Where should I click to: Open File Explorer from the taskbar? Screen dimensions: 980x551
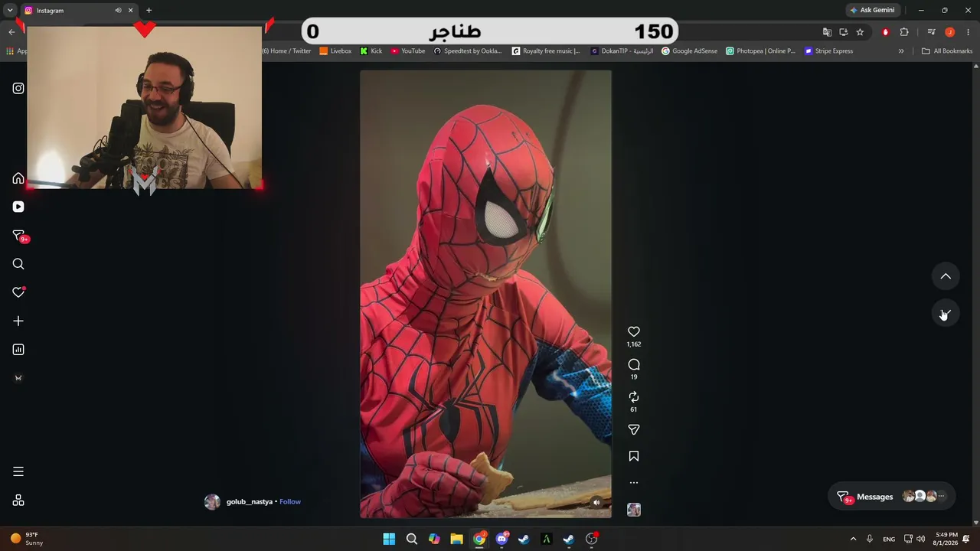pos(456,539)
